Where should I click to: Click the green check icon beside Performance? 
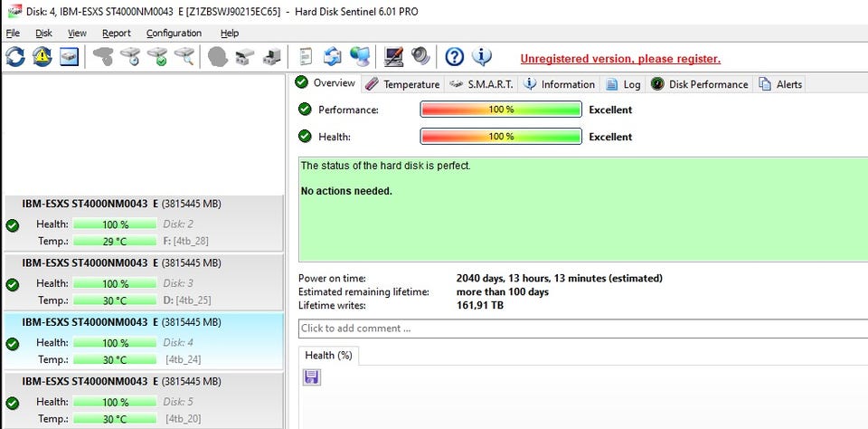pyautogui.click(x=305, y=110)
